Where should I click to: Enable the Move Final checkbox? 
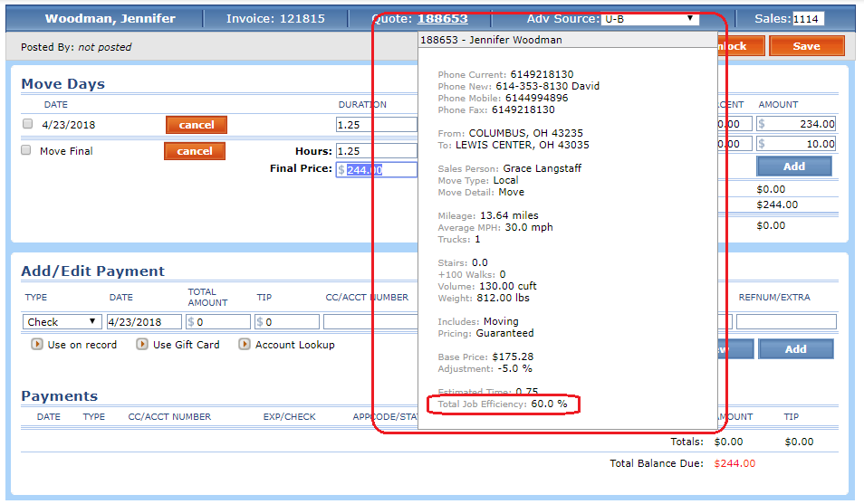point(26,150)
